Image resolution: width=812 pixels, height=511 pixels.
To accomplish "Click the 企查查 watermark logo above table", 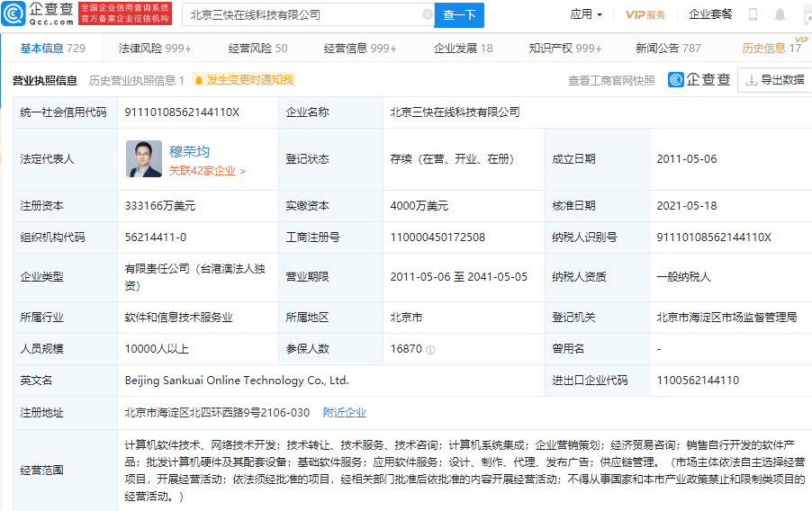I will pyautogui.click(x=699, y=80).
